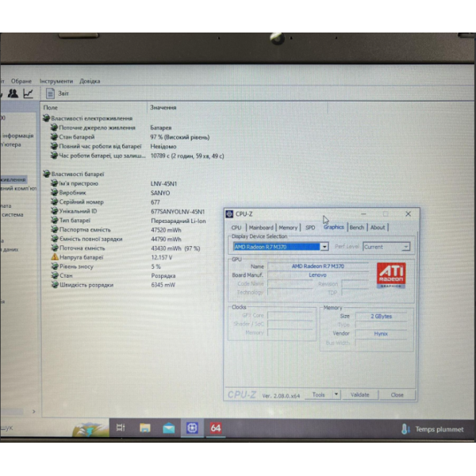The height and width of the screenshot is (476, 476).
Task: Click the Board Manuf. Lenovo field
Action: [318, 275]
